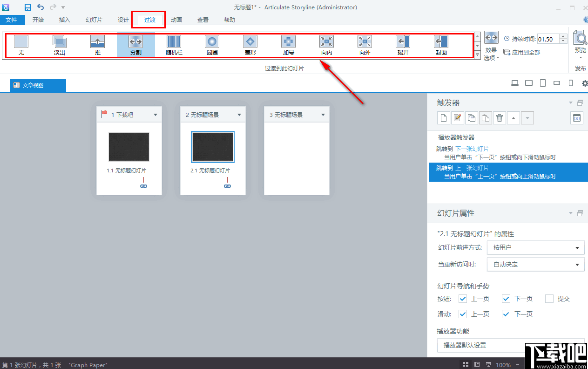
Task: Open the 插入 (Insert) ribbon tab
Action: click(x=64, y=20)
